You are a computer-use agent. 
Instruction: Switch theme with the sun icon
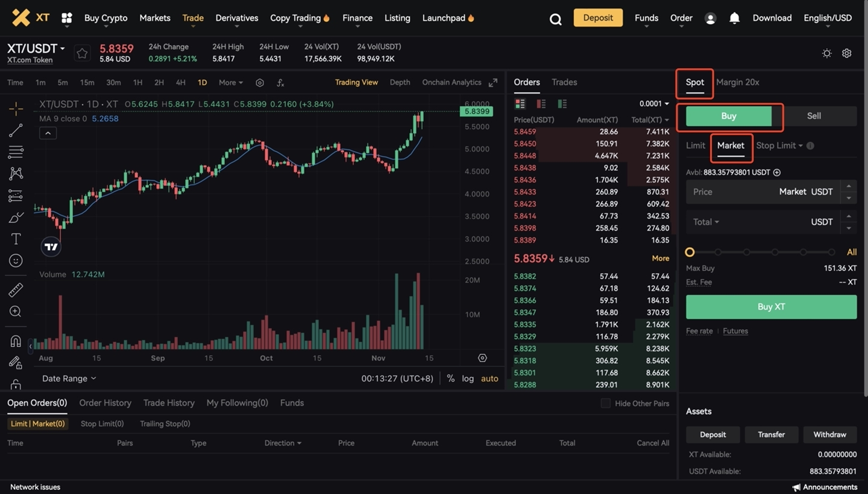click(827, 53)
